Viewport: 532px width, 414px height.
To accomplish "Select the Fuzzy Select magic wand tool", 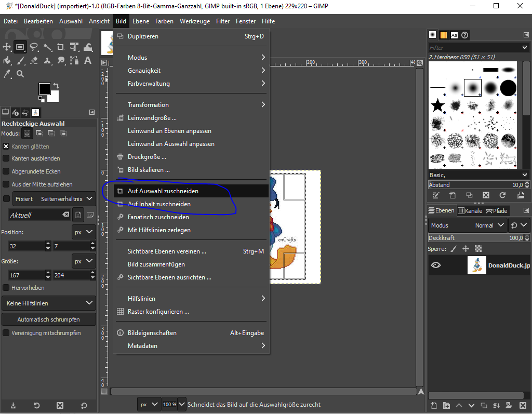I will point(47,47).
